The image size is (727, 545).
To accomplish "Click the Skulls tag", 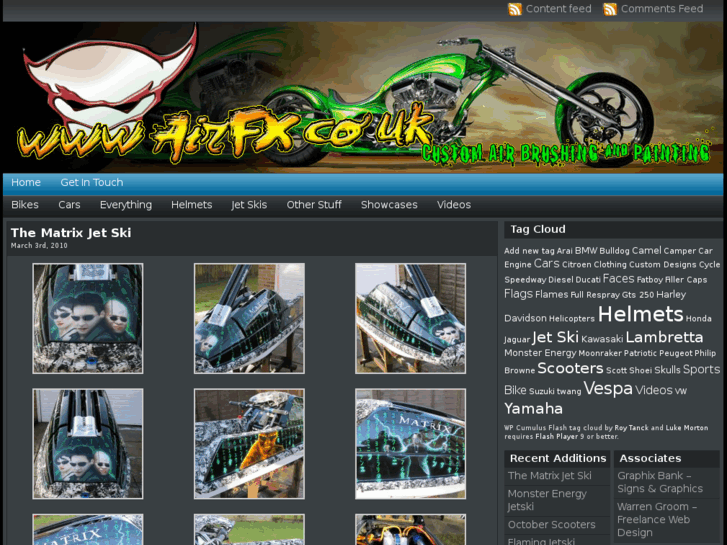I will (667, 370).
